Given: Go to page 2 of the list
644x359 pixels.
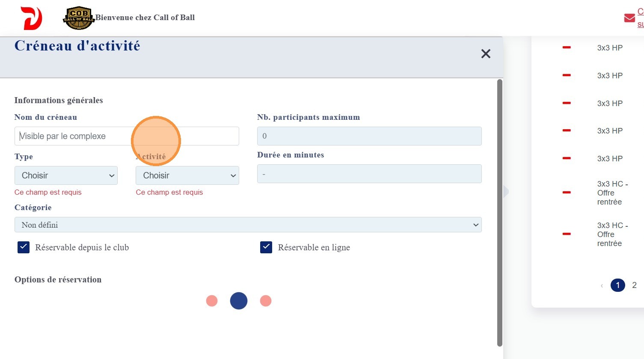Looking at the screenshot, I should point(634,285).
